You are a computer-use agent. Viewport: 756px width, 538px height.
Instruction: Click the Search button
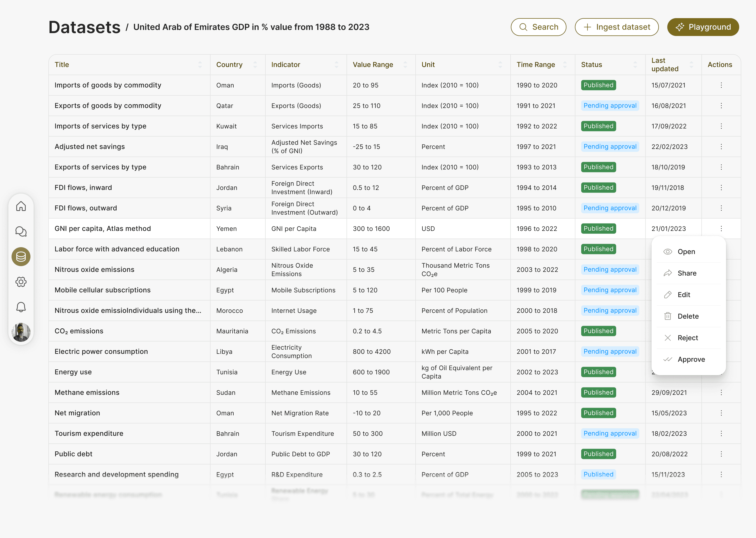tap(538, 27)
